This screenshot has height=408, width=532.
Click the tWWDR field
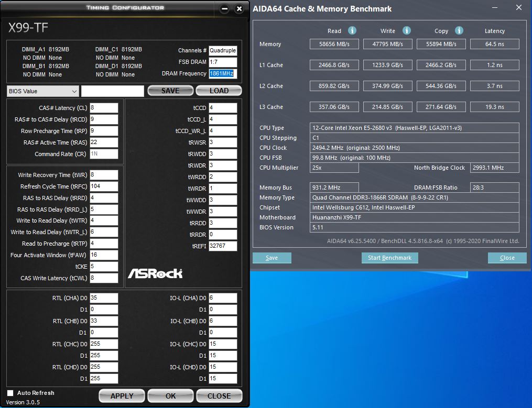223,212
